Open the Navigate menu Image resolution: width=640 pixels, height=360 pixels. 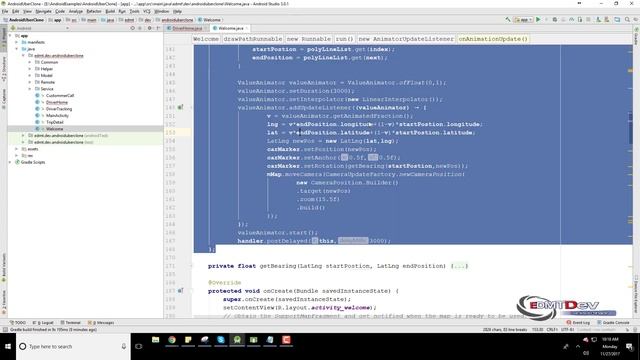tap(43, 11)
